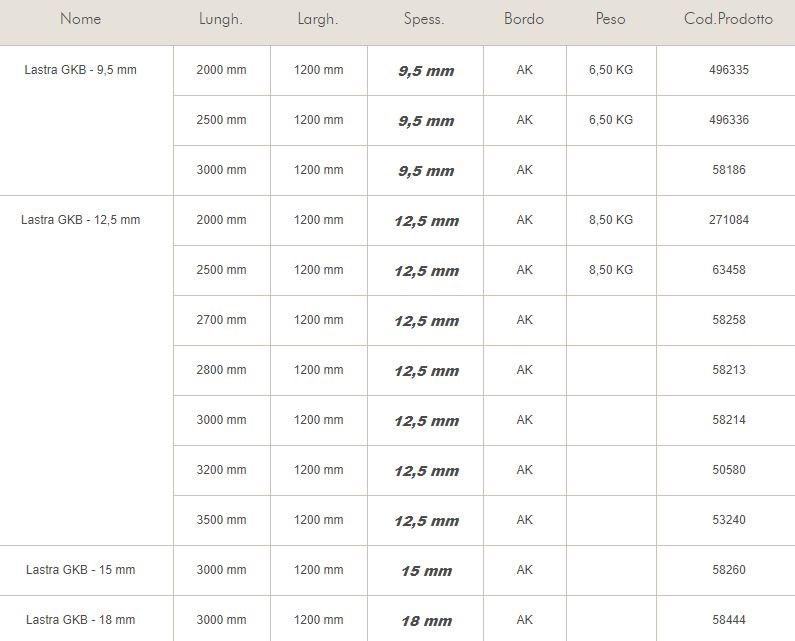Click the Peso column header
Image resolution: width=795 pixels, height=641 pixels.
point(610,19)
